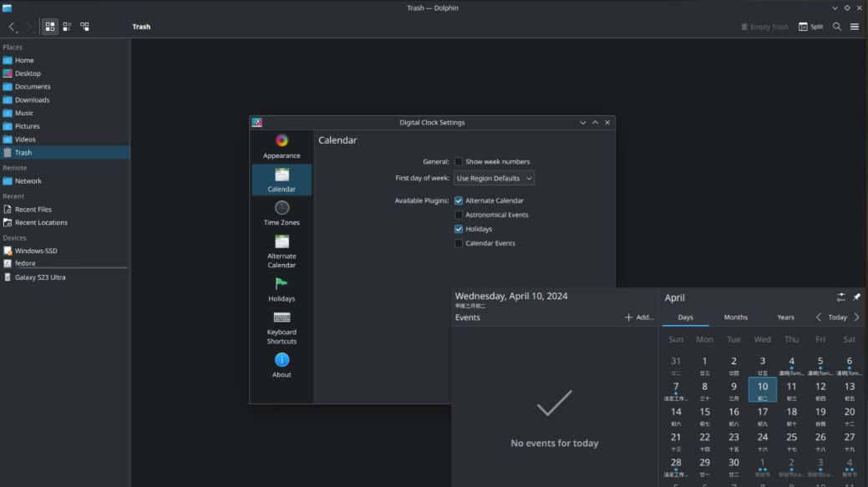Select April 30 in calendar
This screenshot has height=487, width=868.
[733, 466]
